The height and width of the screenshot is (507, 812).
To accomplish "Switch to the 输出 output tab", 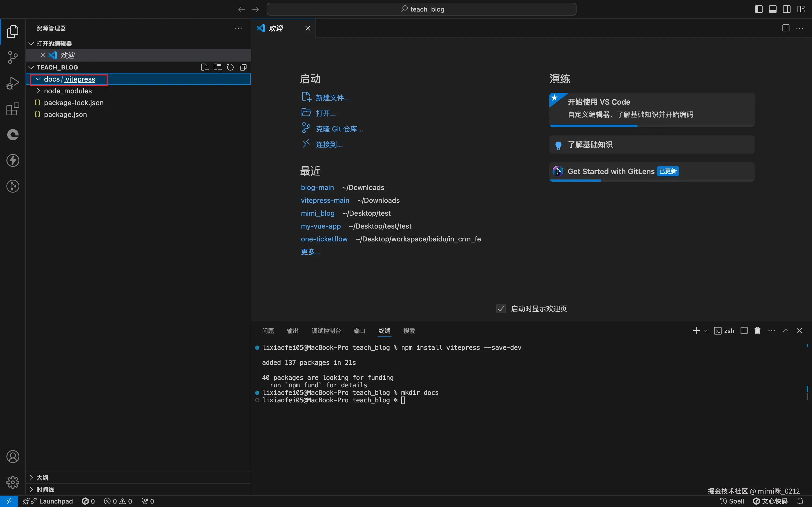I will pyautogui.click(x=292, y=331).
